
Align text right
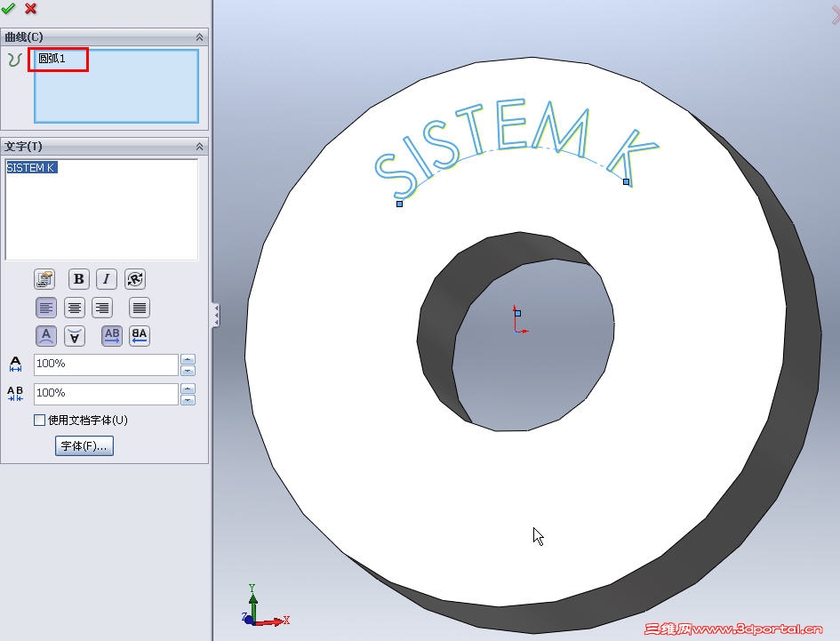(x=102, y=308)
